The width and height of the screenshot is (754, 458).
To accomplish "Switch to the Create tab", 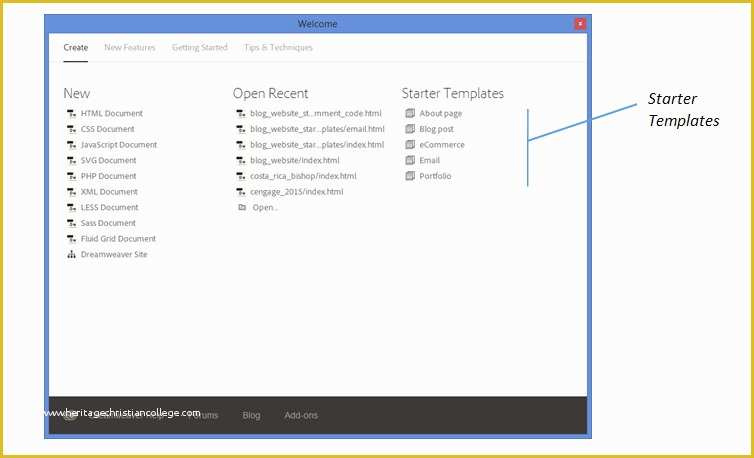I will pos(75,48).
